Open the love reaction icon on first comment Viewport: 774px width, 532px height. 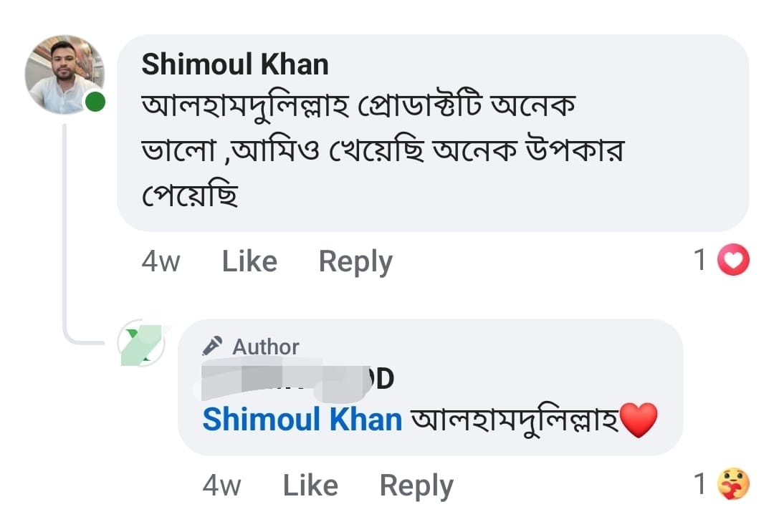[733, 261]
